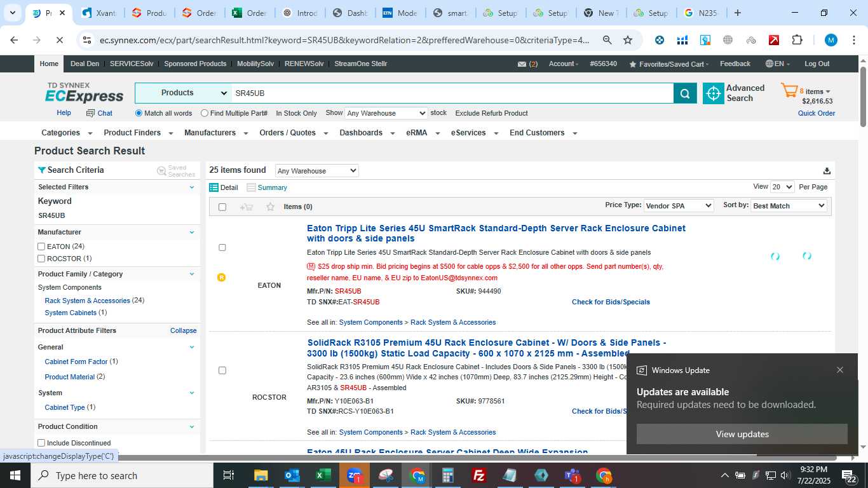Change the View per page dropdown

coord(782,187)
